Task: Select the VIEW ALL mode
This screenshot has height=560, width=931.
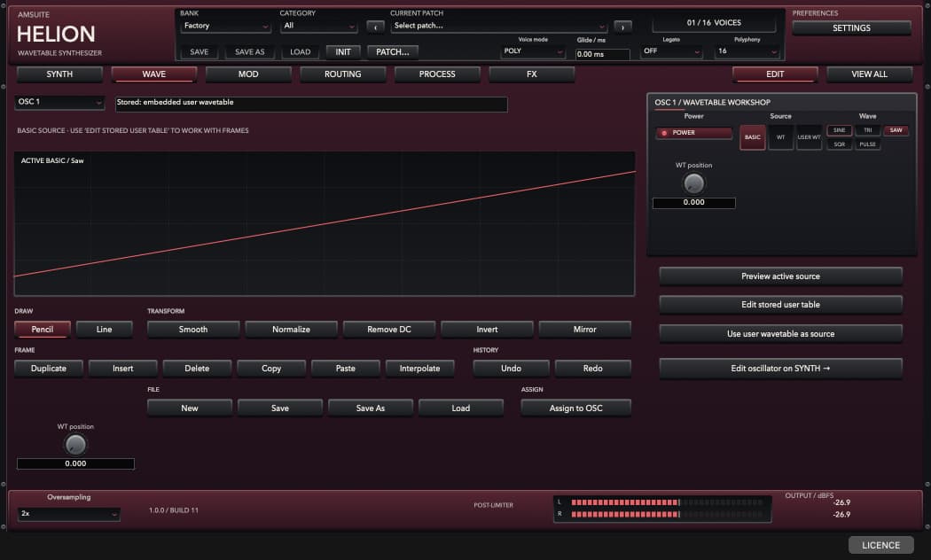Action: tap(869, 74)
